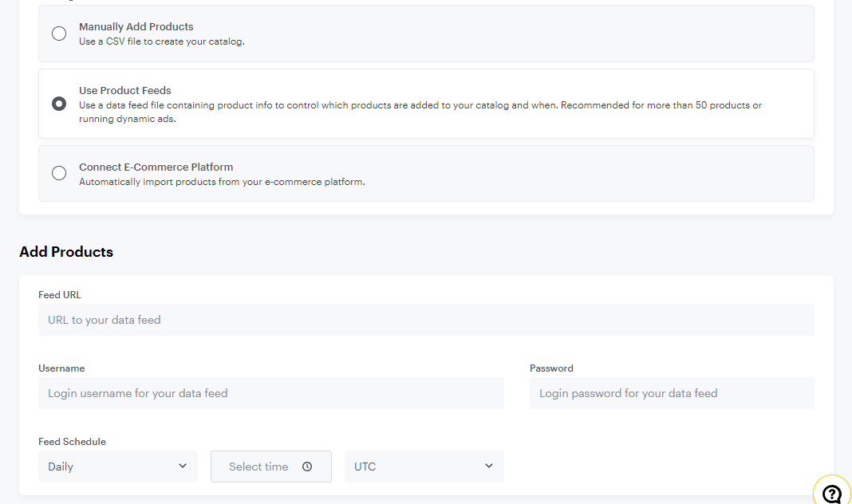Click into the Username text field

[270, 393]
